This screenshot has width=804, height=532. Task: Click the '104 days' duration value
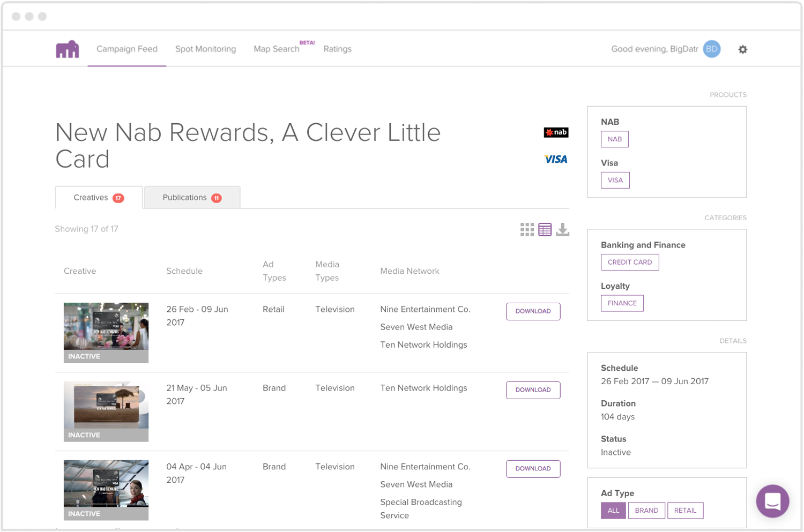coord(617,417)
